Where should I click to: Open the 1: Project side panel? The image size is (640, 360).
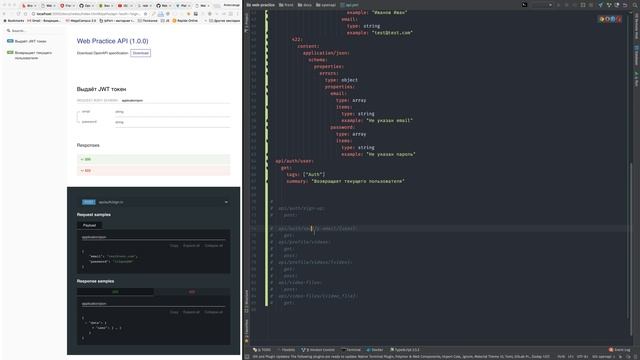[247, 22]
